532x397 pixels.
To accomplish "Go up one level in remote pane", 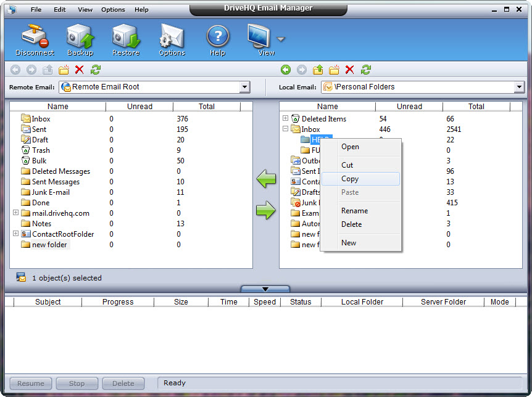I will click(48, 70).
